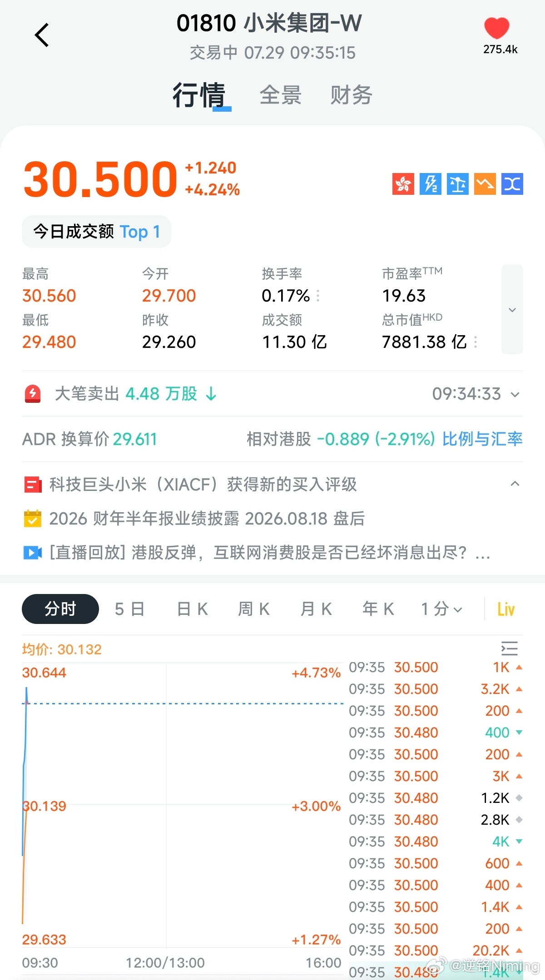Select the 周K chart tab
The image size is (545, 980).
[254, 609]
